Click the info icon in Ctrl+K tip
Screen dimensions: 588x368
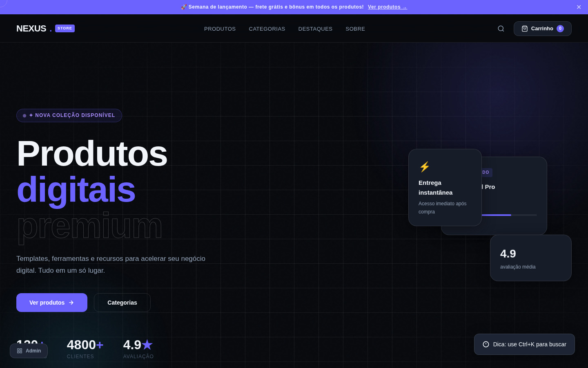click(486, 344)
